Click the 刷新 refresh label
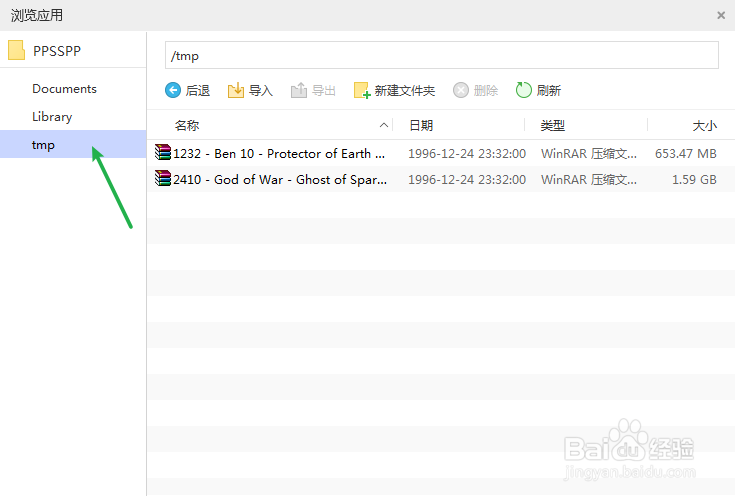The height and width of the screenshot is (497, 735). coord(548,90)
